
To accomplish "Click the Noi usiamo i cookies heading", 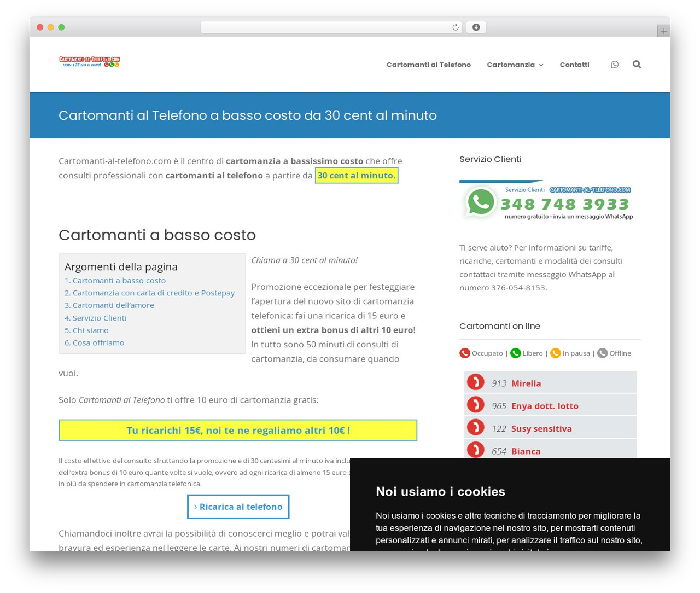I will point(440,491).
